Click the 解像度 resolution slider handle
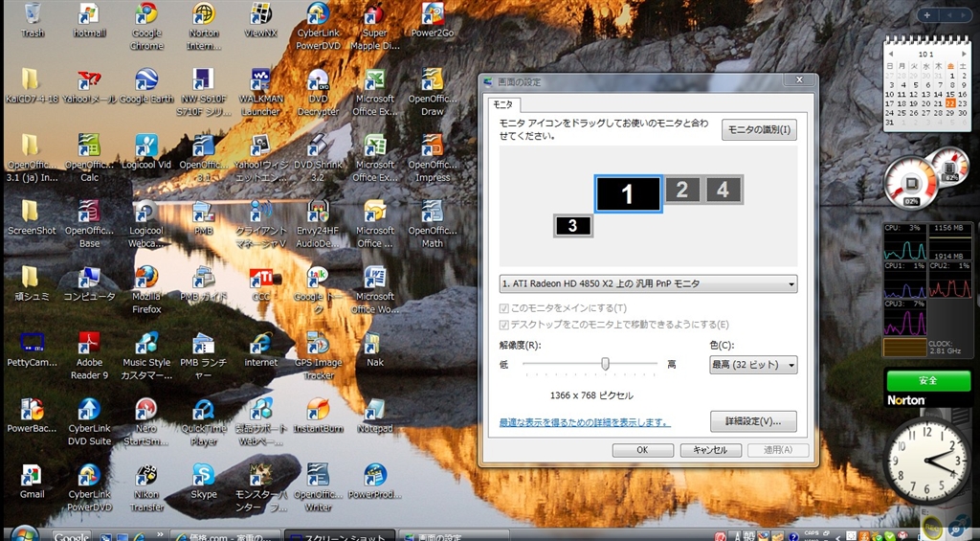 coord(605,363)
